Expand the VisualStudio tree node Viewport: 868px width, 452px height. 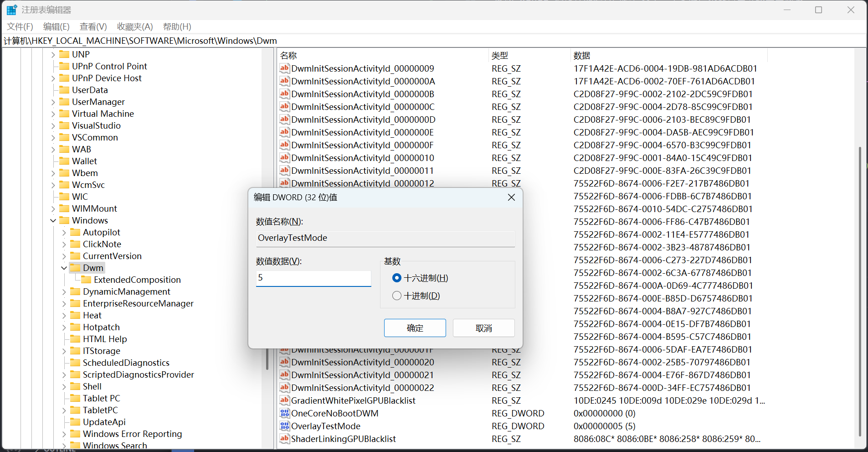click(53, 126)
